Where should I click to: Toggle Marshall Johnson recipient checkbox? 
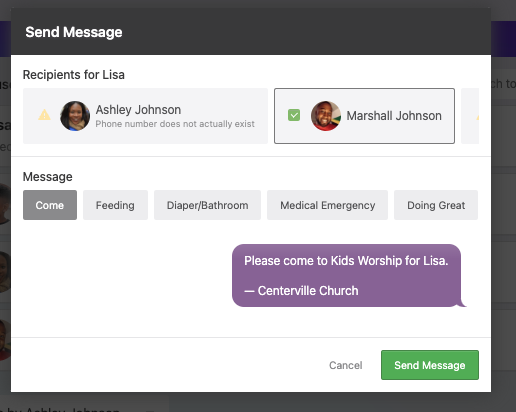coord(294,115)
